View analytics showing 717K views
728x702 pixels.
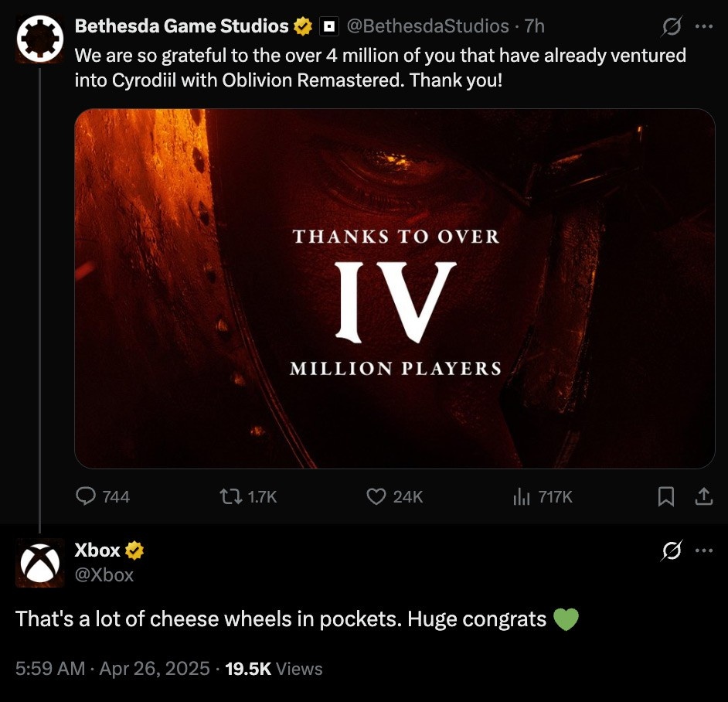pyautogui.click(x=543, y=497)
